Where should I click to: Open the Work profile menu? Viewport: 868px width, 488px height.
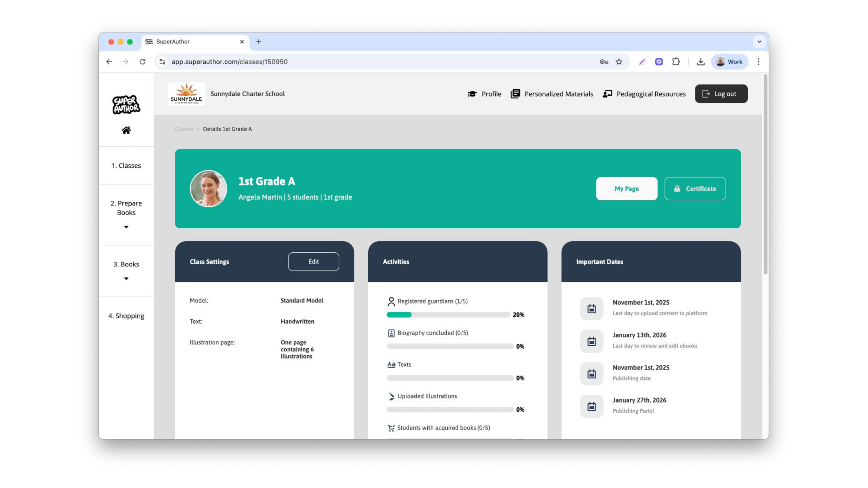729,62
